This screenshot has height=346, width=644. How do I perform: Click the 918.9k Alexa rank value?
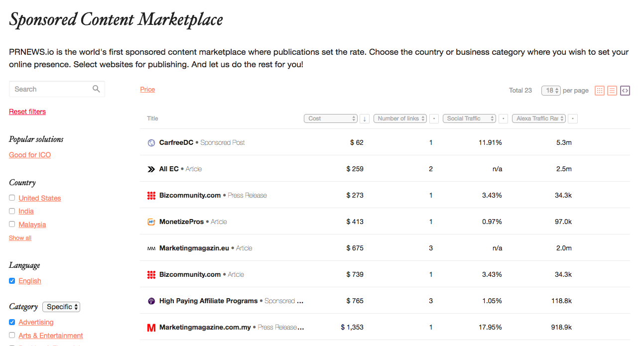coord(562,327)
